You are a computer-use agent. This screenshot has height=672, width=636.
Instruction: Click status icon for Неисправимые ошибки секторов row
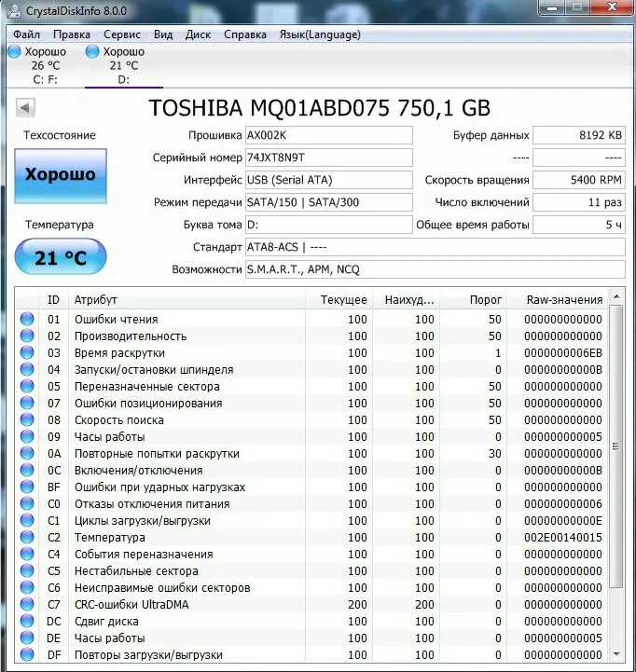click(27, 587)
